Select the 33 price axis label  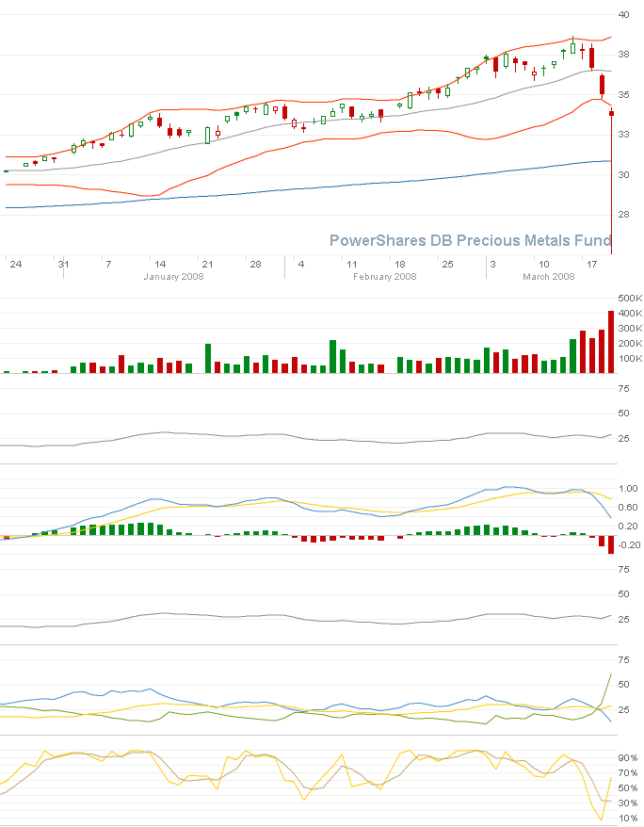point(623,135)
